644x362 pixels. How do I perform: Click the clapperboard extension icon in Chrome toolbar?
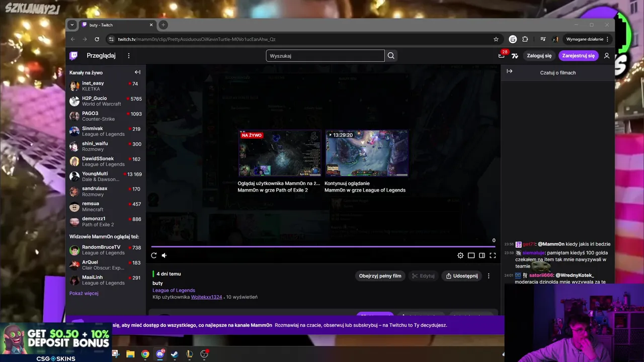(513, 39)
